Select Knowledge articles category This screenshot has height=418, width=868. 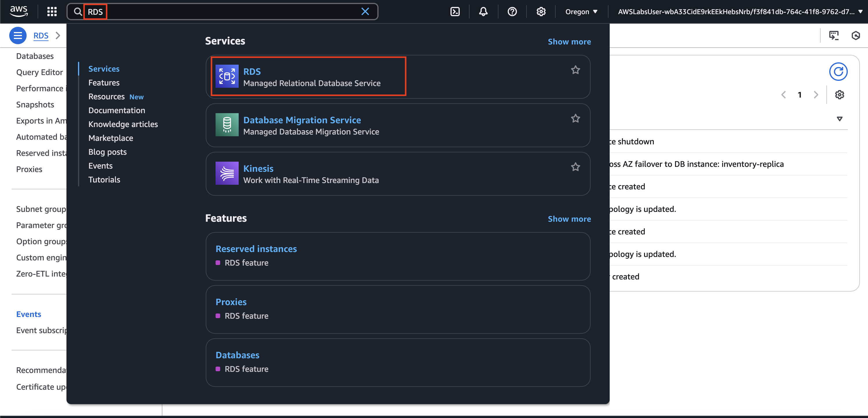pyautogui.click(x=123, y=124)
